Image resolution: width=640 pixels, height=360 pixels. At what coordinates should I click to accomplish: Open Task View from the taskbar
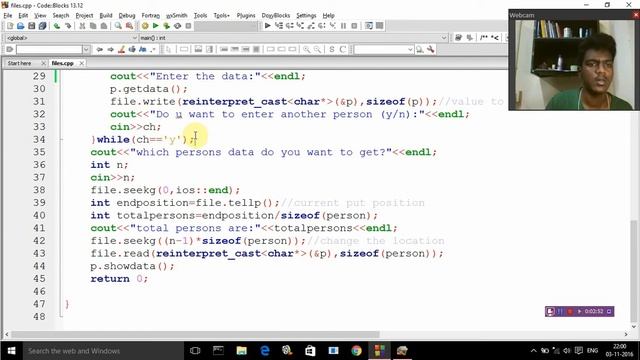tap(195, 351)
